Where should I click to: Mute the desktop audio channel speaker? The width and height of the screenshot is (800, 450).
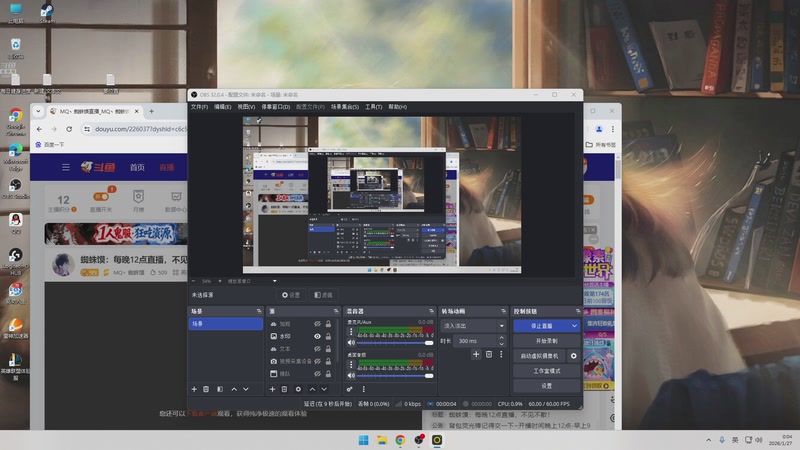tap(351, 376)
